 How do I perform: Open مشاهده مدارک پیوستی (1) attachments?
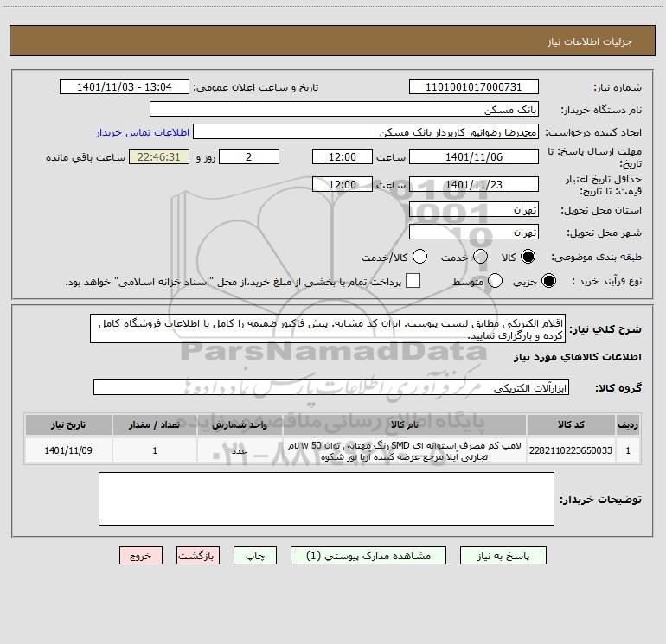click(368, 557)
